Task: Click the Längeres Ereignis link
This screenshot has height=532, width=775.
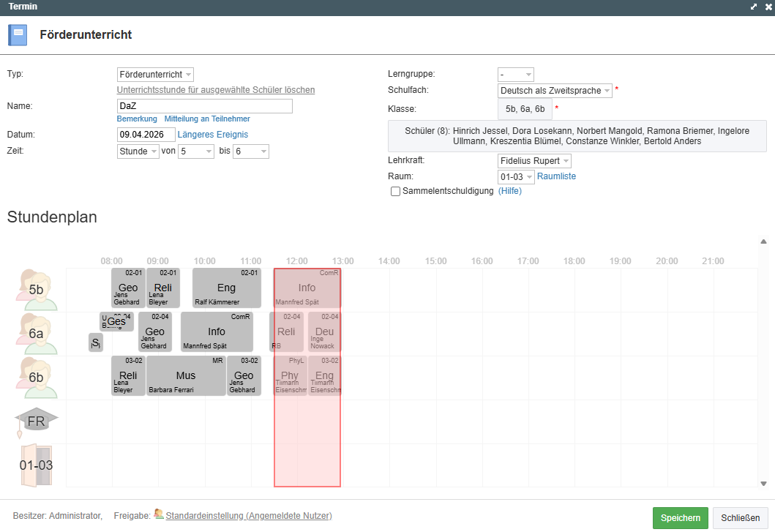Action: 213,135
